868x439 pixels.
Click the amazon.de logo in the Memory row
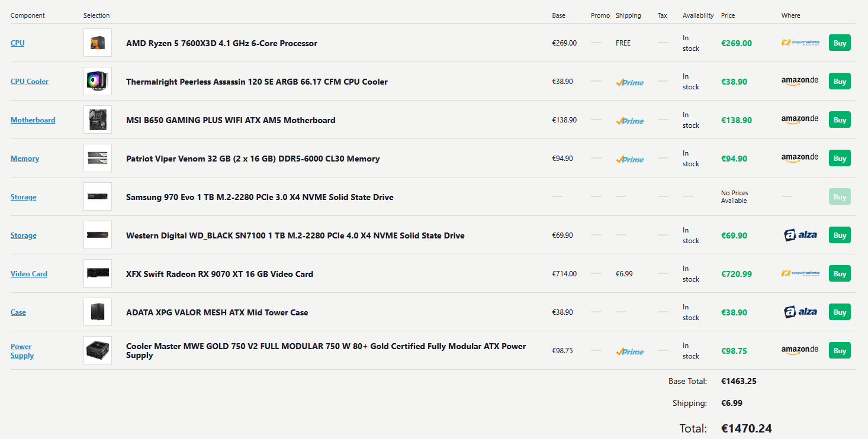[800, 158]
